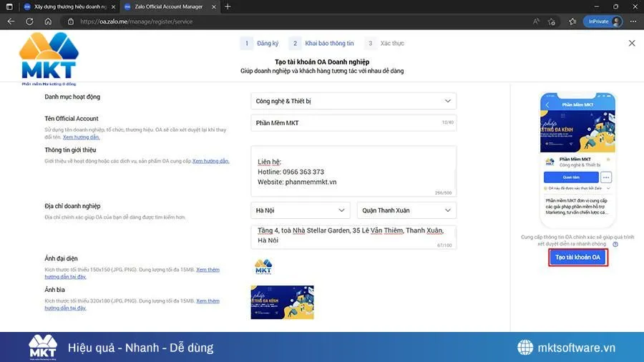The height and width of the screenshot is (362, 644).
Task: Click the star icon in phone preview
Action: [608, 160]
